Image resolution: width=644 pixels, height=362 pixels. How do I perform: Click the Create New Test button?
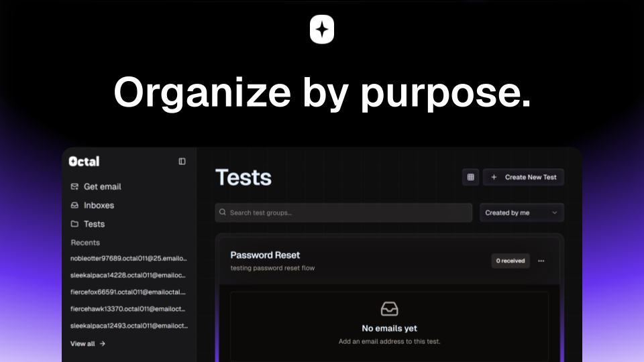point(523,177)
